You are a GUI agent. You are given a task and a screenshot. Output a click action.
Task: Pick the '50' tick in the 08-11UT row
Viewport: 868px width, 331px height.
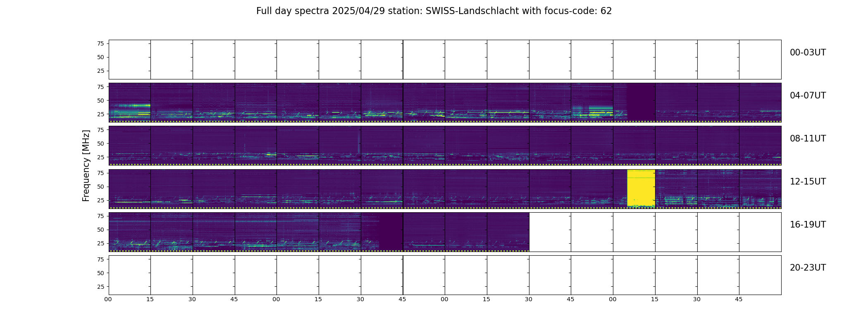[100, 143]
